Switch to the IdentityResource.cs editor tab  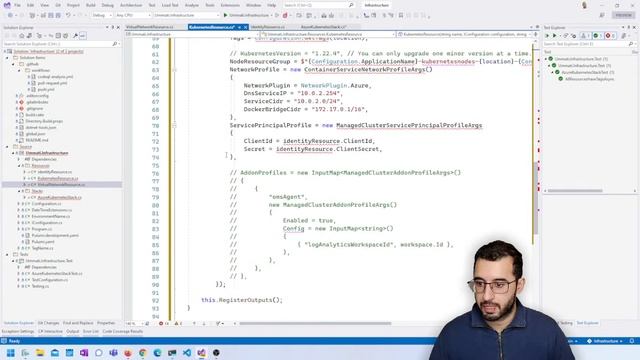[x=268, y=27]
